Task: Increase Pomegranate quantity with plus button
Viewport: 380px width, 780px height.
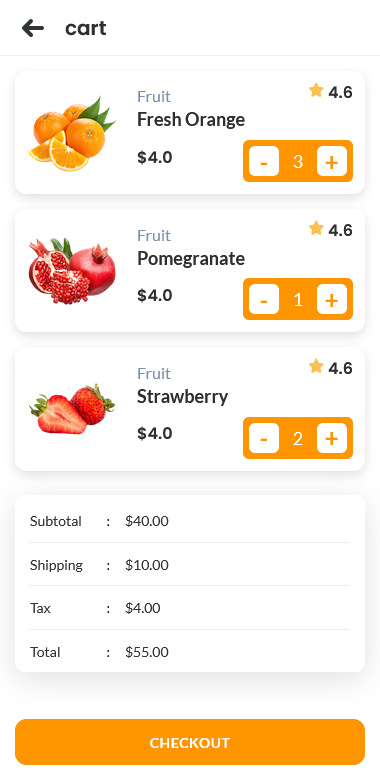Action: click(332, 299)
